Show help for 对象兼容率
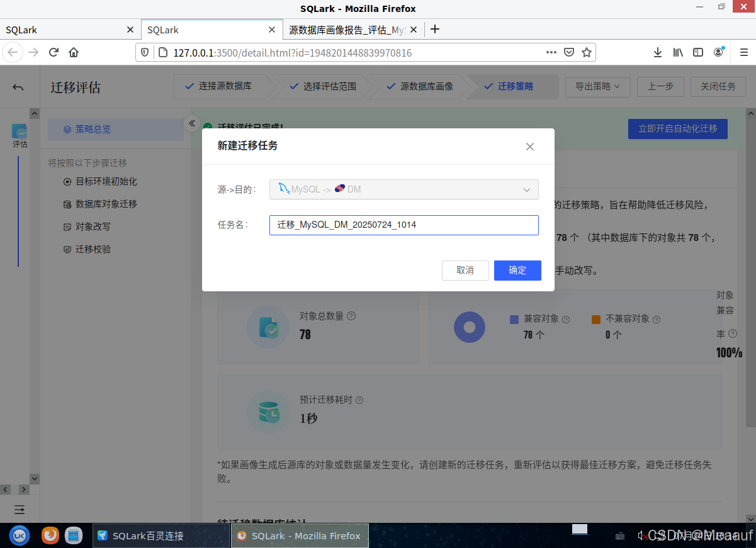This screenshot has height=548, width=756. pyautogui.click(x=733, y=334)
